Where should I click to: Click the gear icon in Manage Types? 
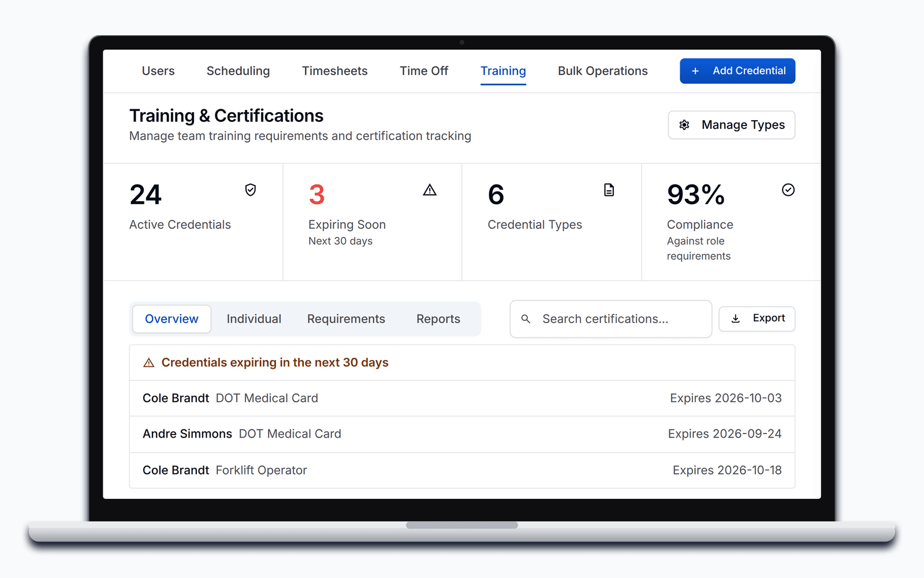click(684, 125)
